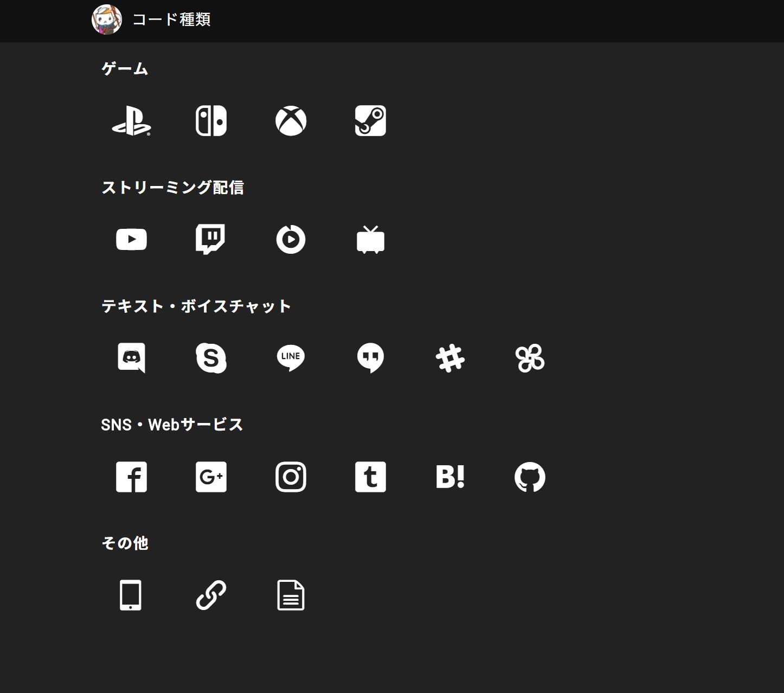Select the TV-shaped niconico icon

pyautogui.click(x=370, y=240)
